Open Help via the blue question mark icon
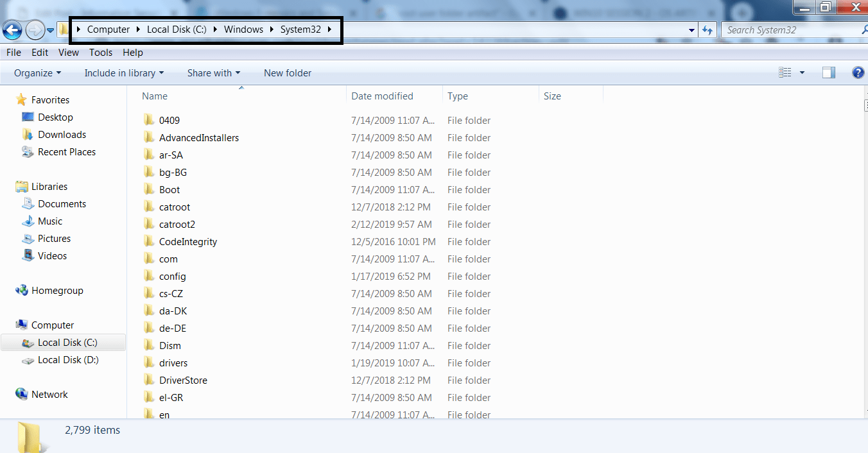Image resolution: width=868 pixels, height=453 pixels. point(858,72)
